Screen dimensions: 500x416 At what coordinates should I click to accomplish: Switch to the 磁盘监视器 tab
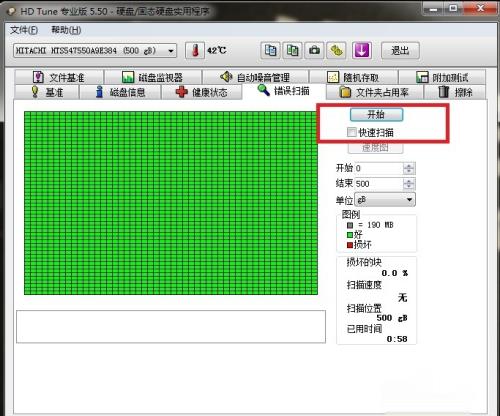[153, 77]
